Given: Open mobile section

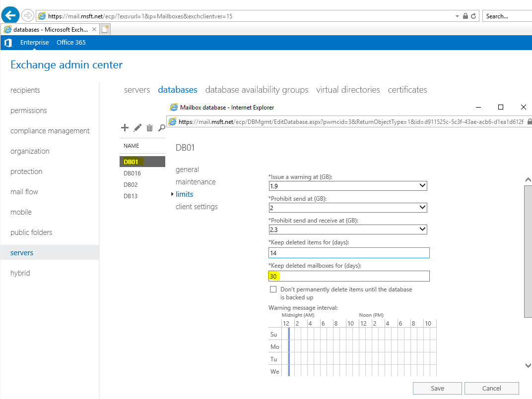Looking at the screenshot, I should (21, 212).
